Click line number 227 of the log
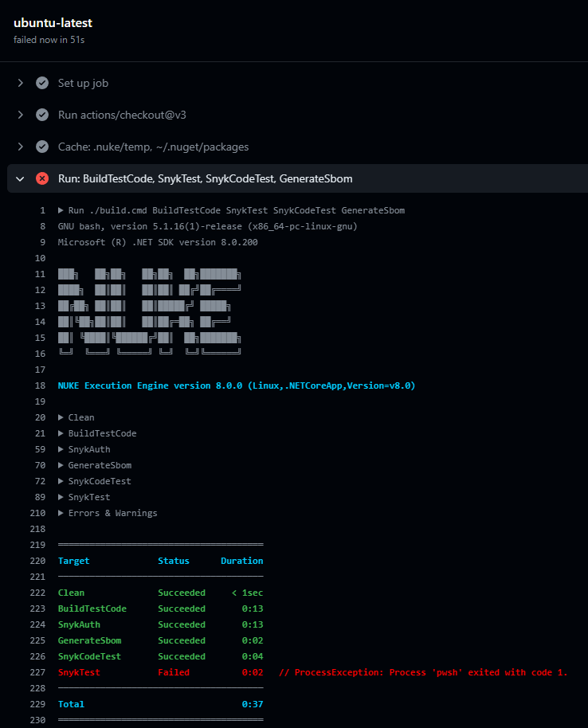This screenshot has width=588, height=728. (38, 672)
